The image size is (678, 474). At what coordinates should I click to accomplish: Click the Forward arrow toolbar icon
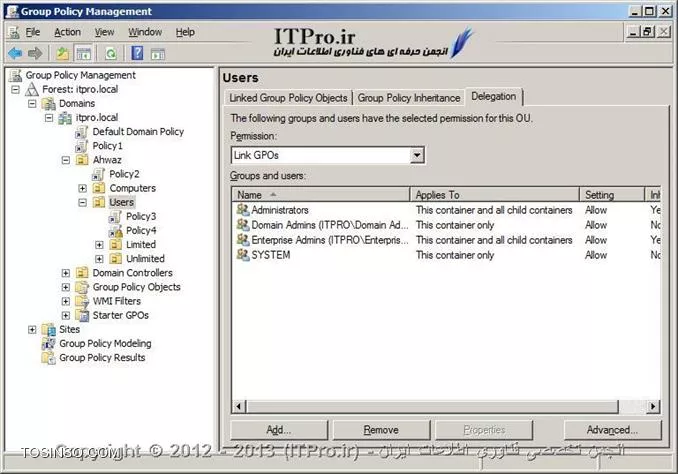(x=35, y=54)
